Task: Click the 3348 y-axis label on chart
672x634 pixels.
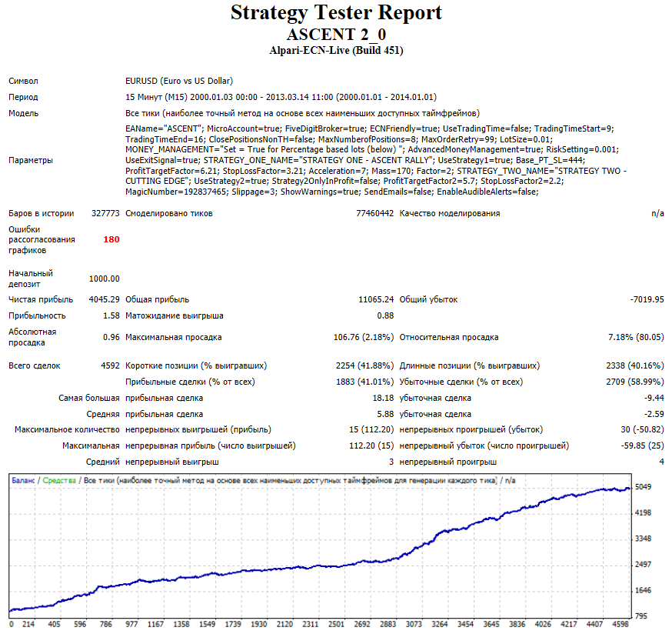Action: click(x=643, y=539)
